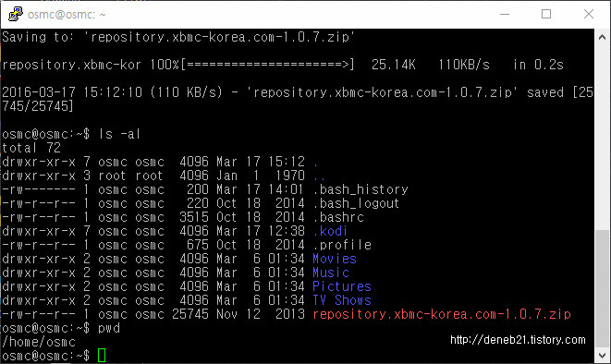This screenshot has height=364, width=611.
Task: Click the pwd command text
Action: point(109,328)
